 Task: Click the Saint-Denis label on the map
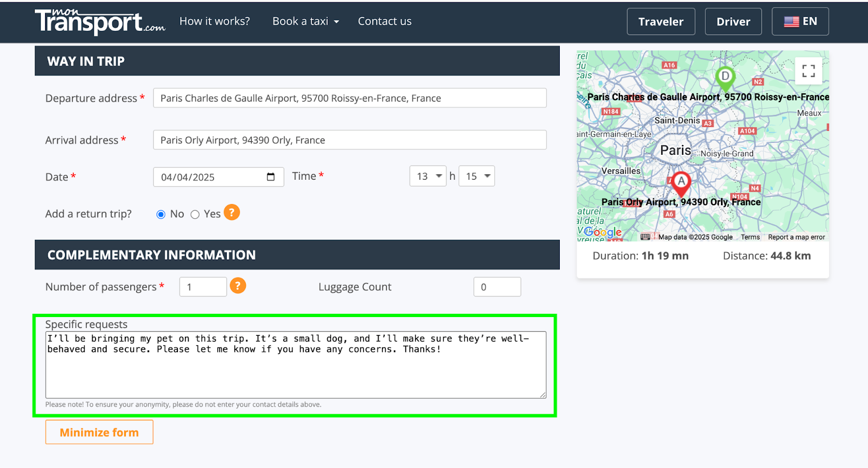677,121
